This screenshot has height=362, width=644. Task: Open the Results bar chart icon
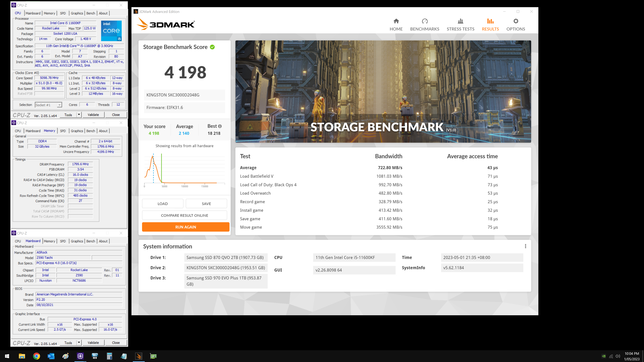490,21
